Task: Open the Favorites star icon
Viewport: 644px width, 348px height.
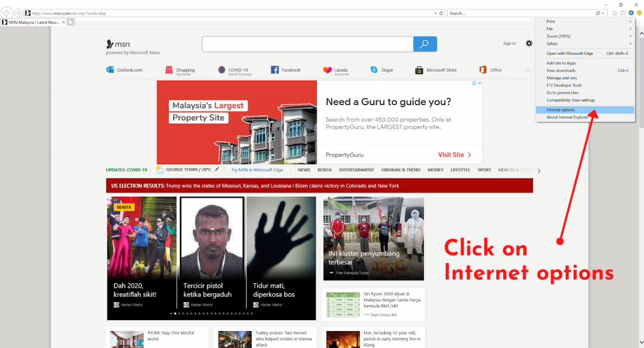Action: [x=623, y=13]
